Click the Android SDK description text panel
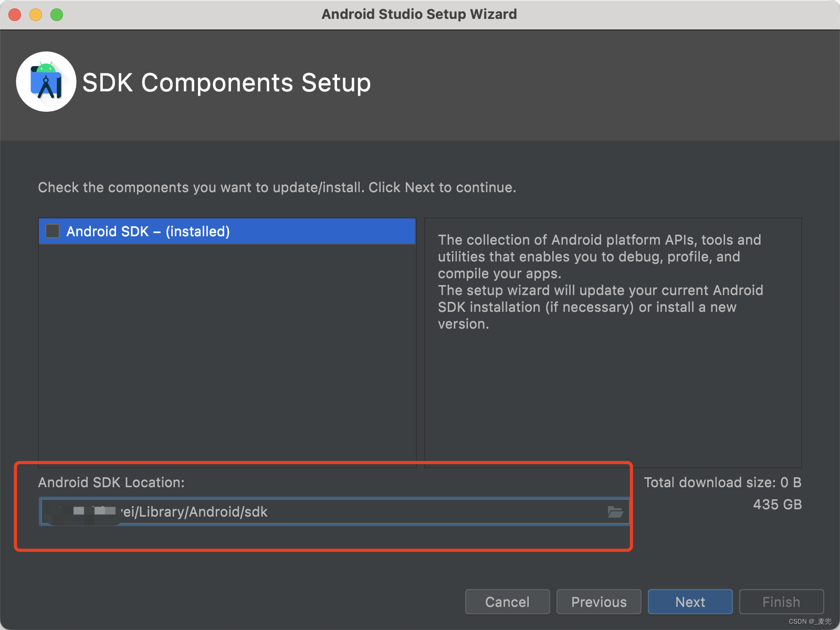Viewport: 840px width, 630px height. coord(600,282)
